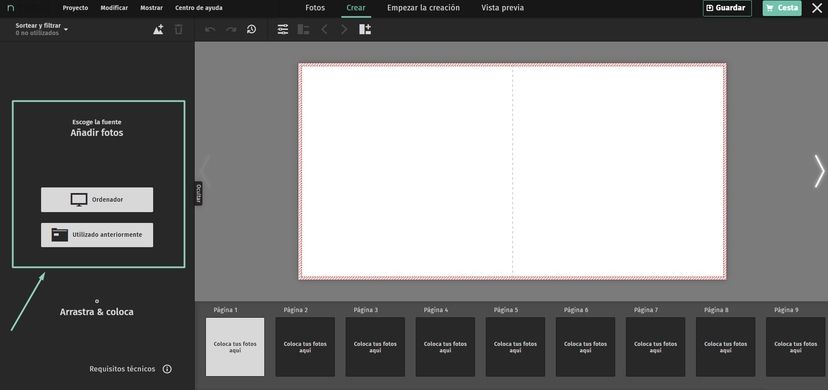Screen dimensions: 828x390
Task: Select Página 7 thumbnail
Action: pyautogui.click(x=655, y=347)
